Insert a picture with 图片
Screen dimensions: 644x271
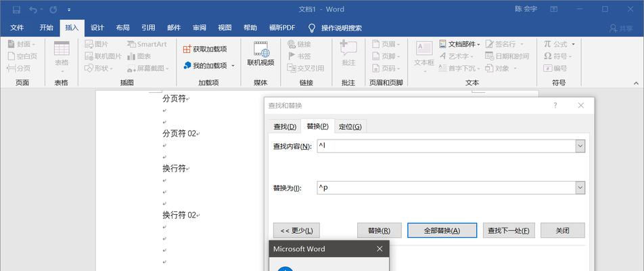97,44
